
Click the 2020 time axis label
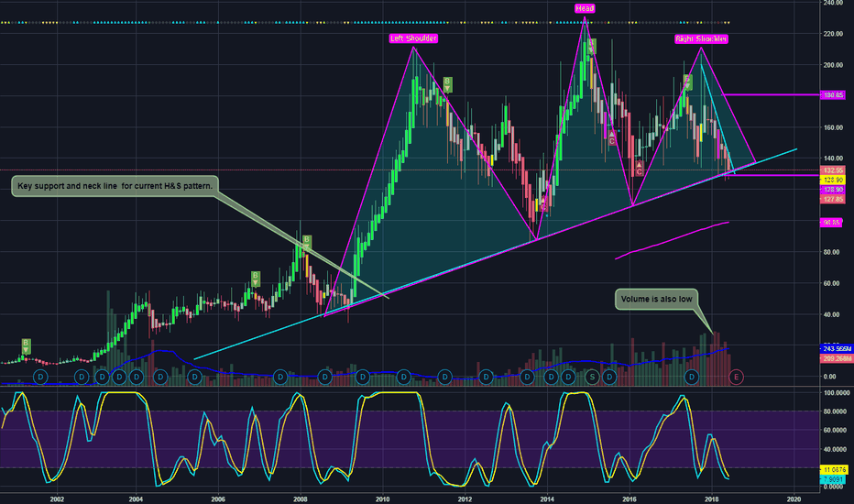[x=794, y=499]
